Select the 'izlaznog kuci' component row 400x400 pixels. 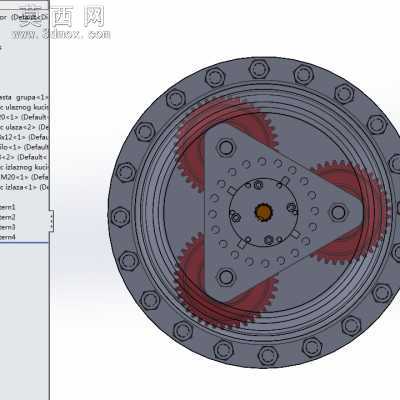click(x=24, y=167)
